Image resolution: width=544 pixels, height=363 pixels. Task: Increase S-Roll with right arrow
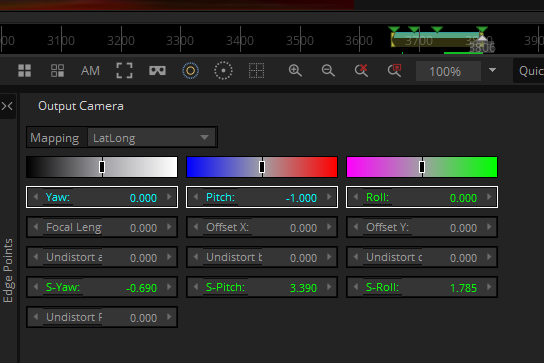click(x=489, y=287)
